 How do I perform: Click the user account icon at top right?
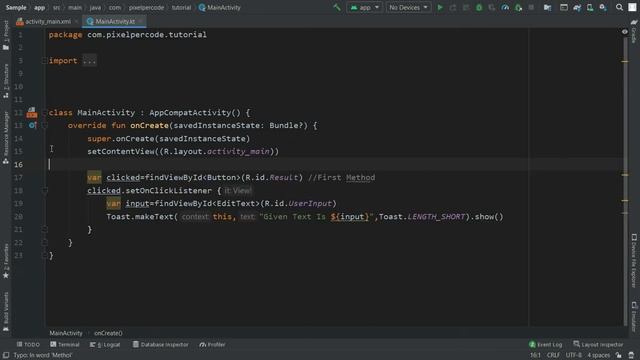click(632, 7)
